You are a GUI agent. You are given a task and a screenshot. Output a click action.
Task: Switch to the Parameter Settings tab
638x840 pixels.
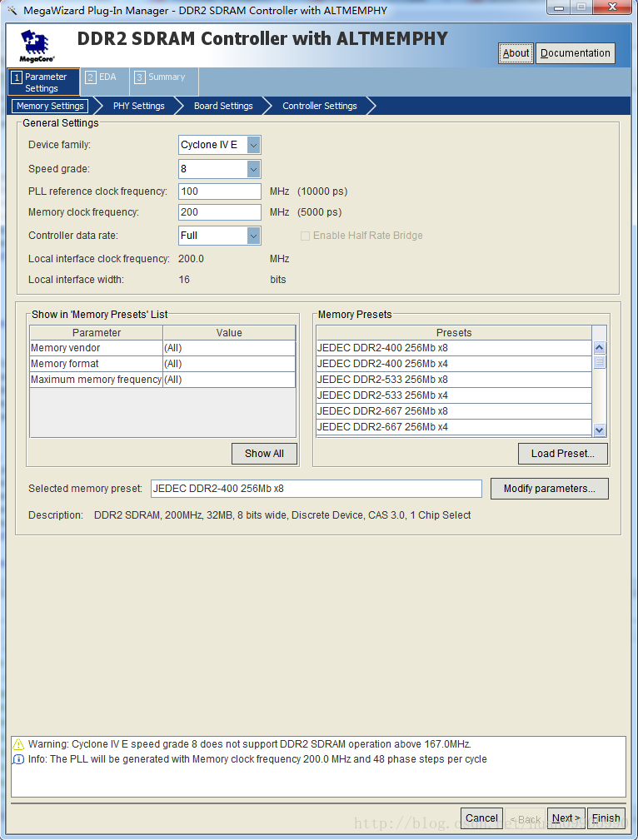click(43, 82)
